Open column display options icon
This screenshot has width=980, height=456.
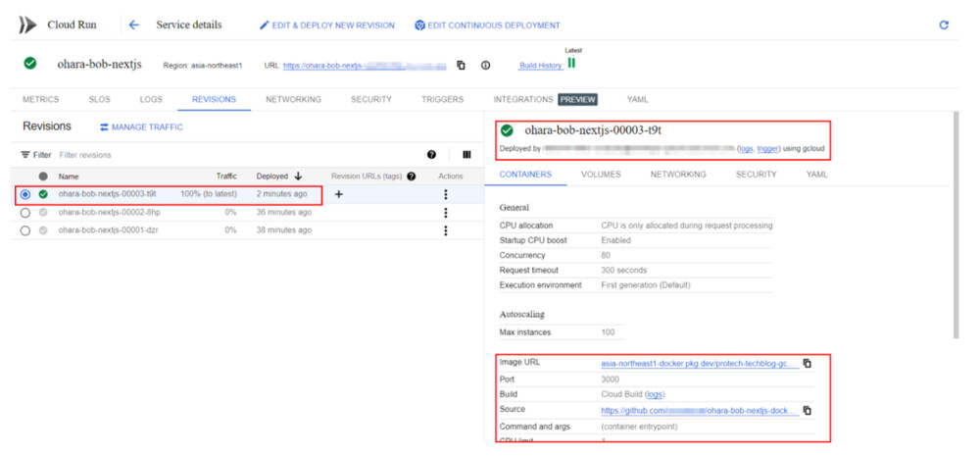pyautogui.click(x=466, y=155)
